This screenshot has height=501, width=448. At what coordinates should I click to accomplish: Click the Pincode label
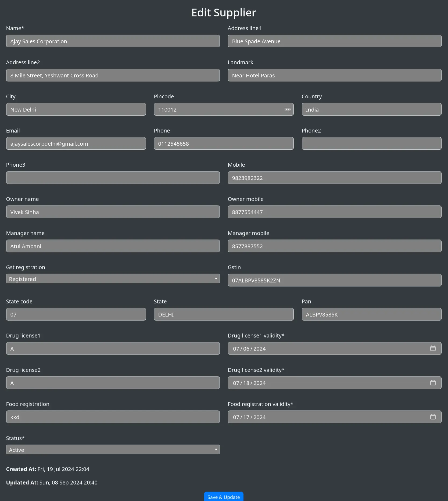164,96
